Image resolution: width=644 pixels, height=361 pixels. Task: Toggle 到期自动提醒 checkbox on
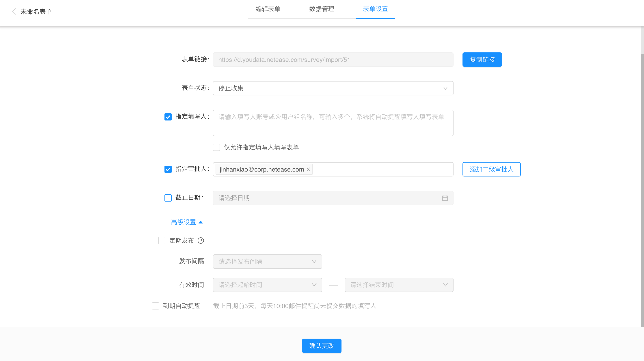tap(156, 306)
